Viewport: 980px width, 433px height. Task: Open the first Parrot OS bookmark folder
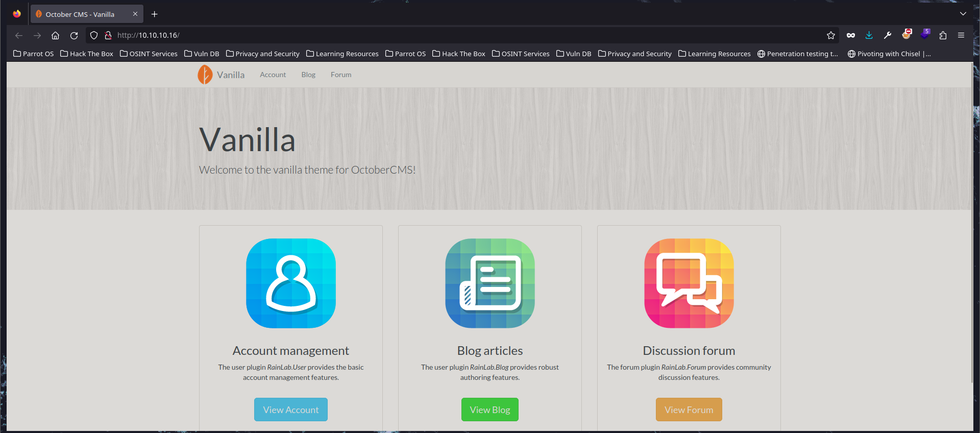(x=34, y=54)
